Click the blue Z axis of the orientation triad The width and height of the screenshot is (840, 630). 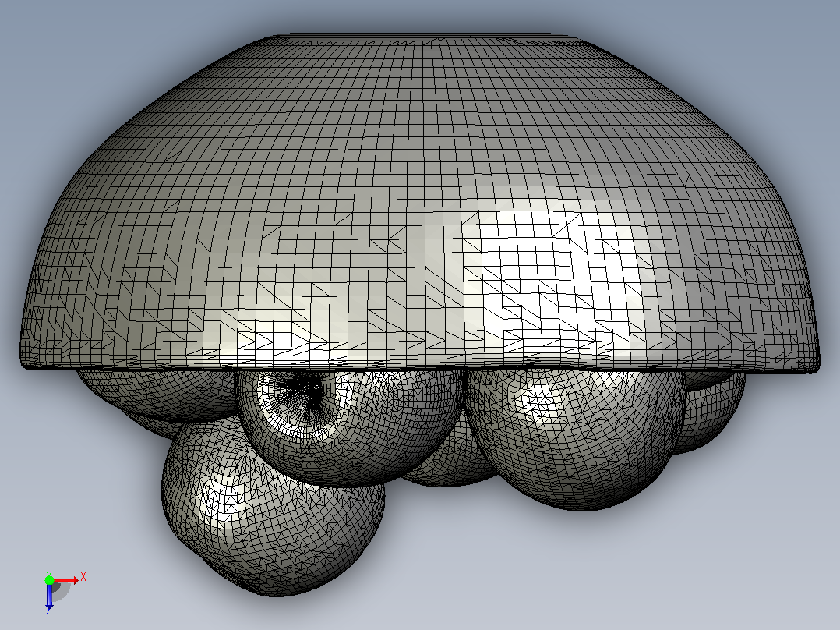49,595
